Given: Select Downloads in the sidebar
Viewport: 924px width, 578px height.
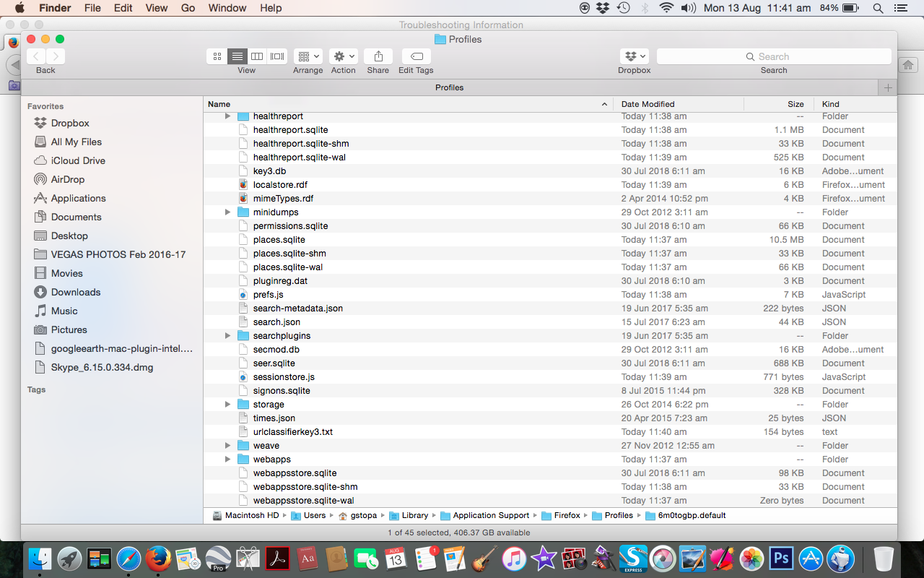Looking at the screenshot, I should tap(76, 292).
